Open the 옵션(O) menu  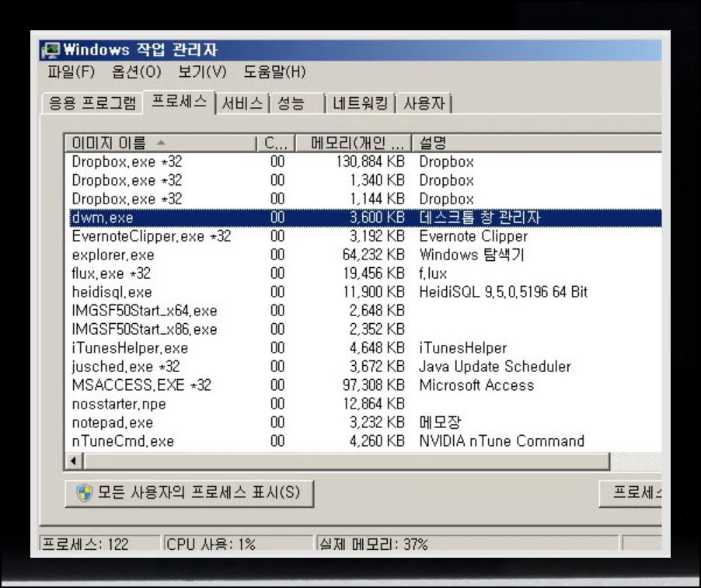(x=136, y=72)
